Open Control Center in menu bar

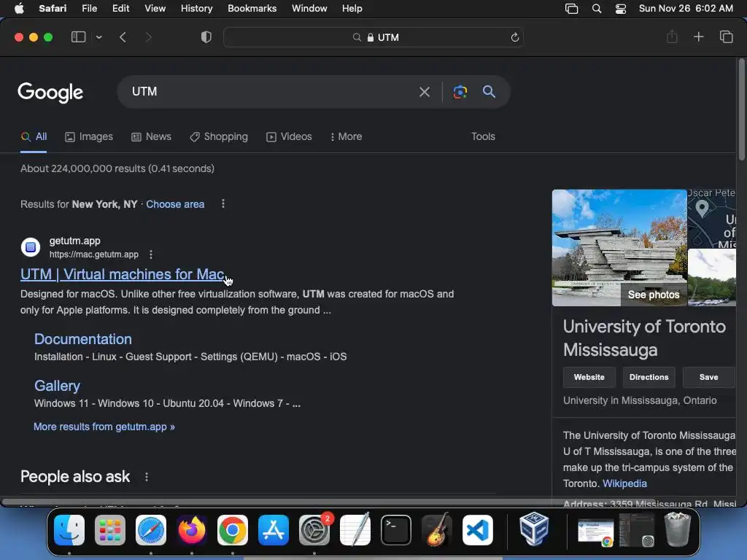point(621,9)
